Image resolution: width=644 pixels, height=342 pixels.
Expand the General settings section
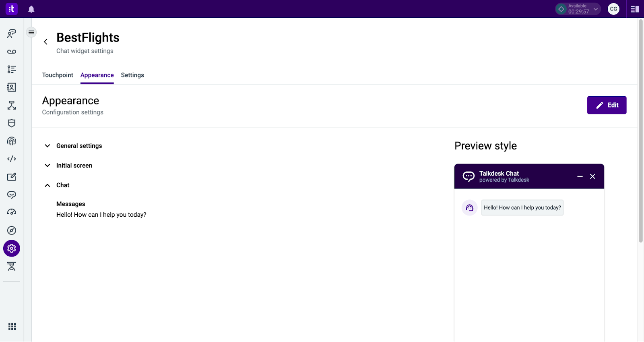coord(47,146)
